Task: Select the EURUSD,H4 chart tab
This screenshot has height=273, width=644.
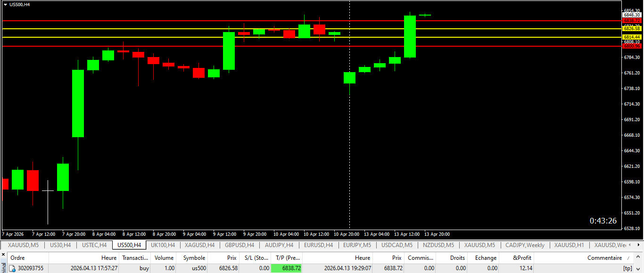Action: click(318, 245)
